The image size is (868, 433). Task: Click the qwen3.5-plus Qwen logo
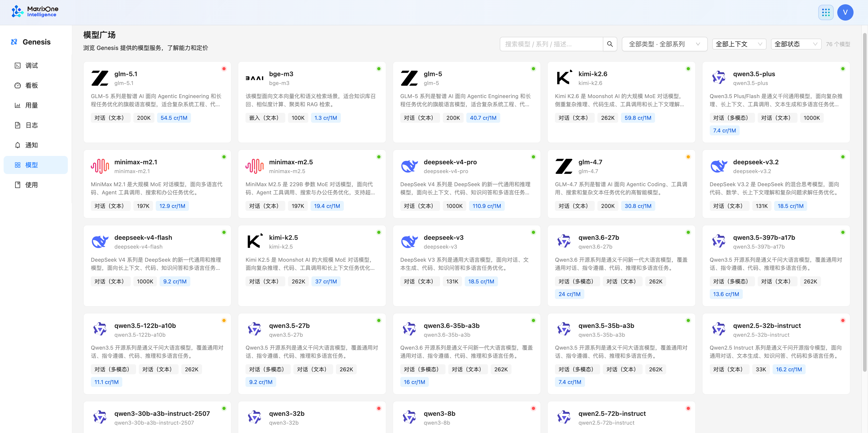[x=718, y=78]
